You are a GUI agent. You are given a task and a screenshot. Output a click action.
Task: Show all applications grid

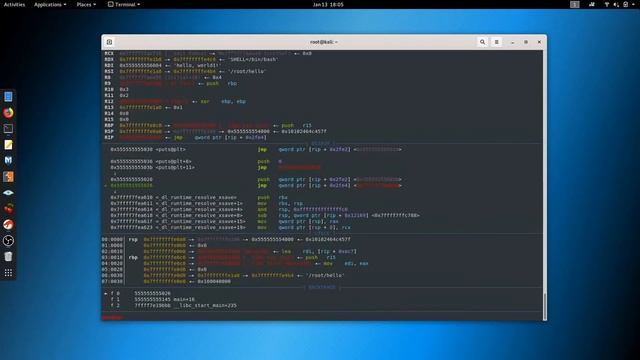8,273
